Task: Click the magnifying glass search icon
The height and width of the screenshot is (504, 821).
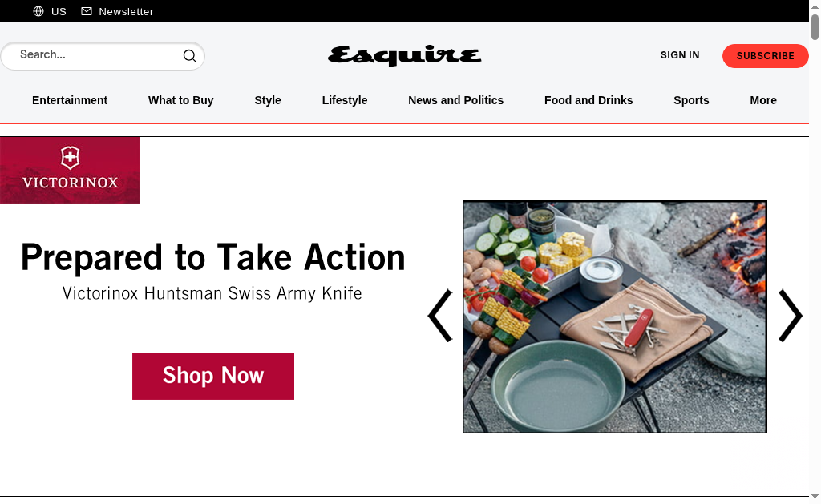Action: pyautogui.click(x=189, y=56)
